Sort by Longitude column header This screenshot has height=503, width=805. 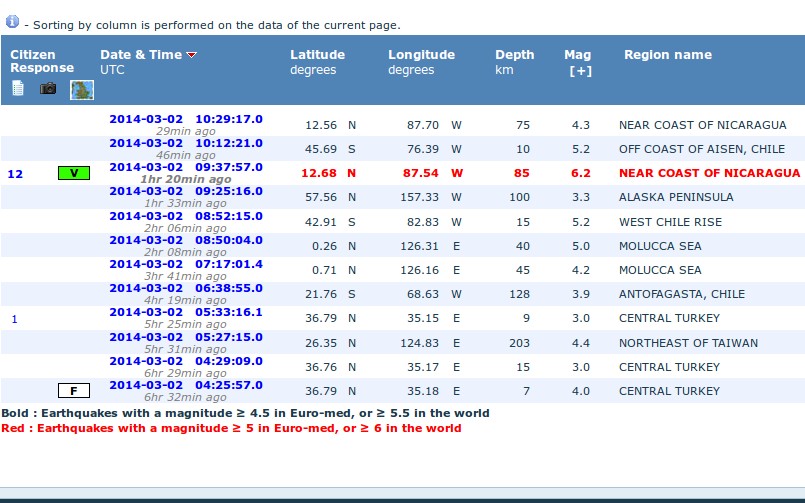point(421,55)
